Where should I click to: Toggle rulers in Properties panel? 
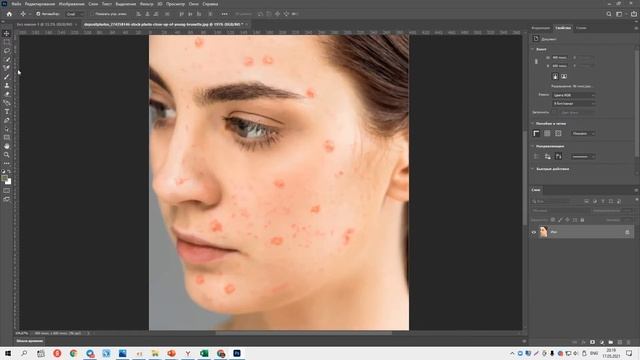tap(536, 133)
